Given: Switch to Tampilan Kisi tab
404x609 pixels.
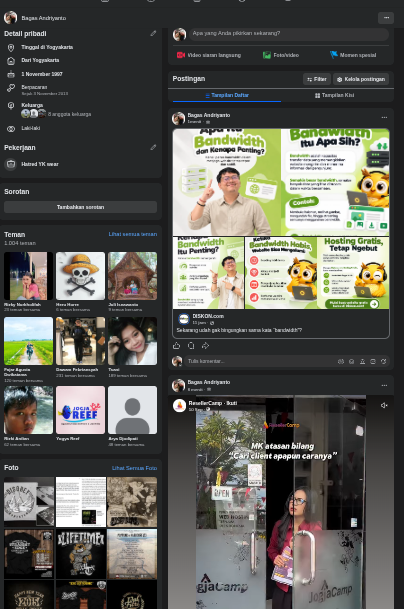Looking at the screenshot, I should (x=334, y=95).
